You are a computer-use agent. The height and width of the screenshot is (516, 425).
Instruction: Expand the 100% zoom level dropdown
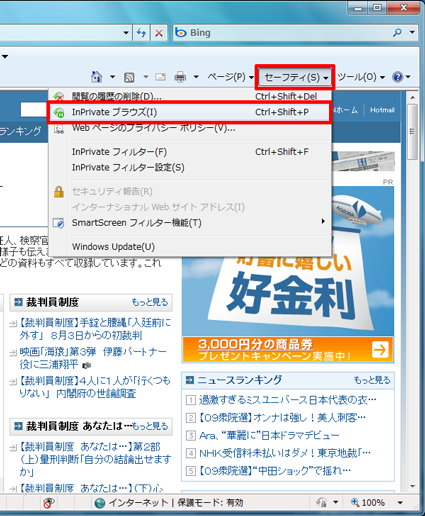(x=400, y=503)
